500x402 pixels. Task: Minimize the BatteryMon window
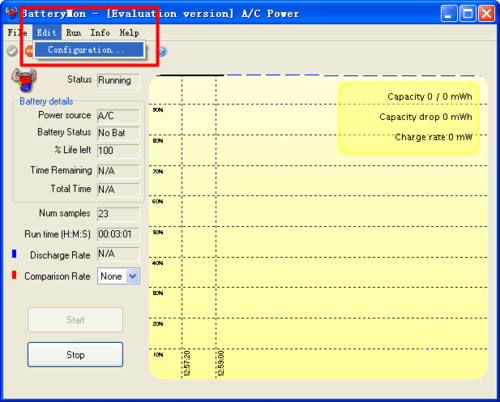tap(449, 14)
